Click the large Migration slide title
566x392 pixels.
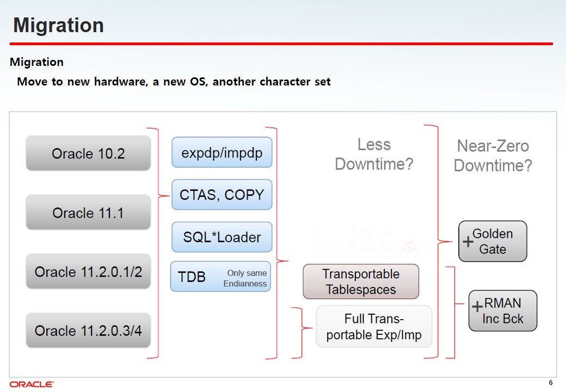(x=58, y=25)
